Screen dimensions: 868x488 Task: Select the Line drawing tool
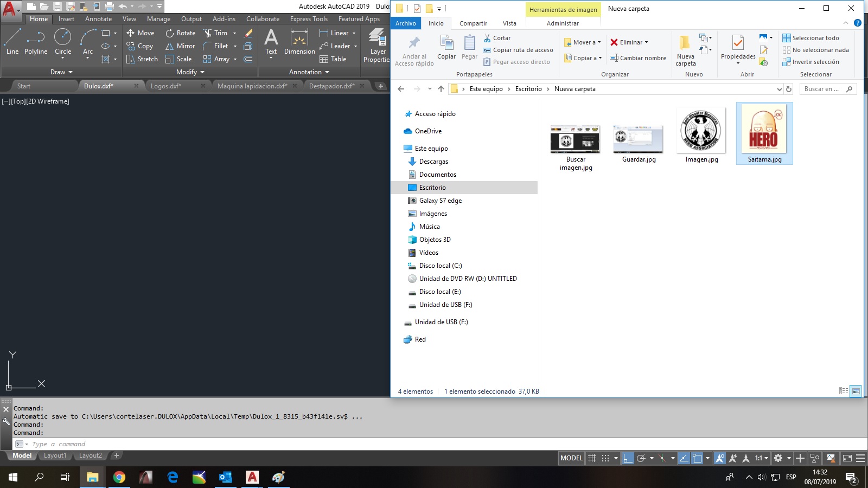[x=12, y=42]
